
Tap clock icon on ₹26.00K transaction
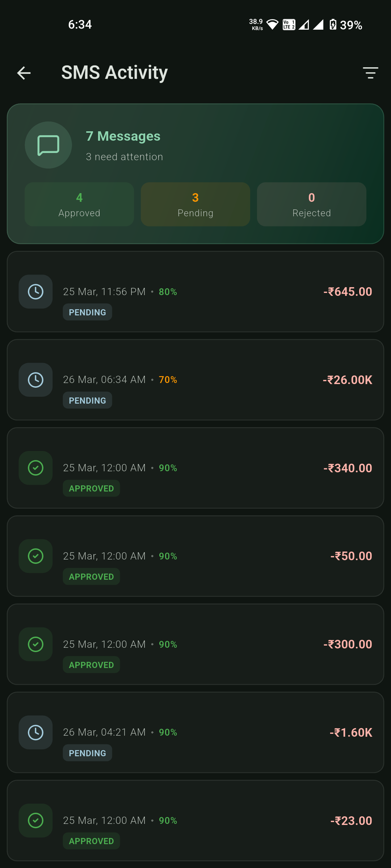pyautogui.click(x=35, y=380)
